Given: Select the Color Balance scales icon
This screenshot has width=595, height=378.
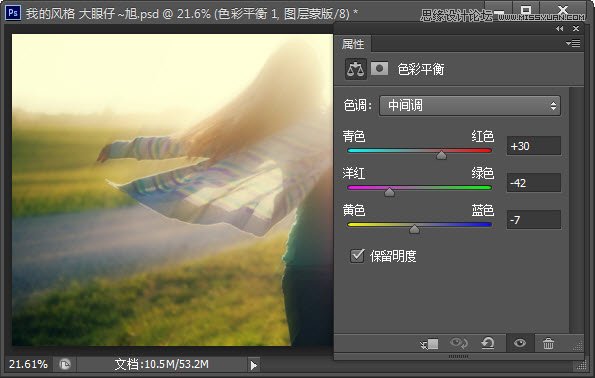Looking at the screenshot, I should pos(356,69).
